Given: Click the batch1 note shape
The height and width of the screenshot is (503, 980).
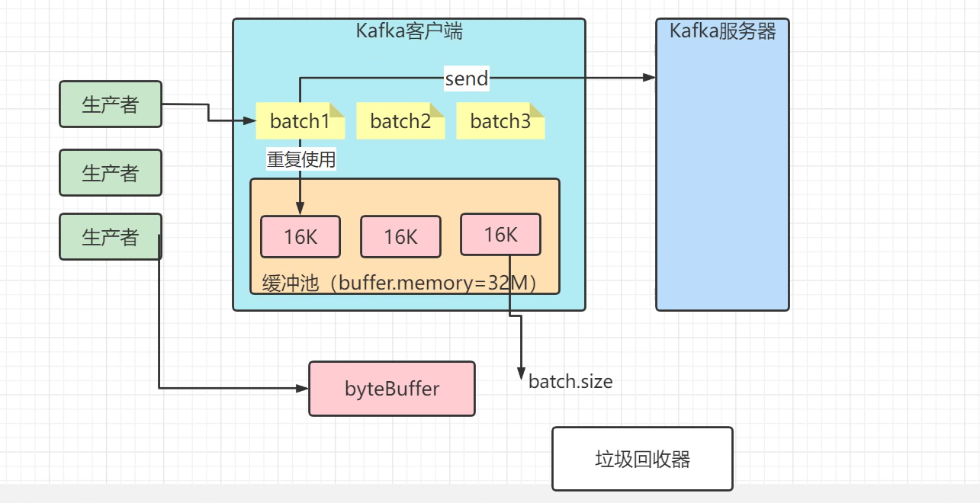Looking at the screenshot, I should click(x=300, y=121).
